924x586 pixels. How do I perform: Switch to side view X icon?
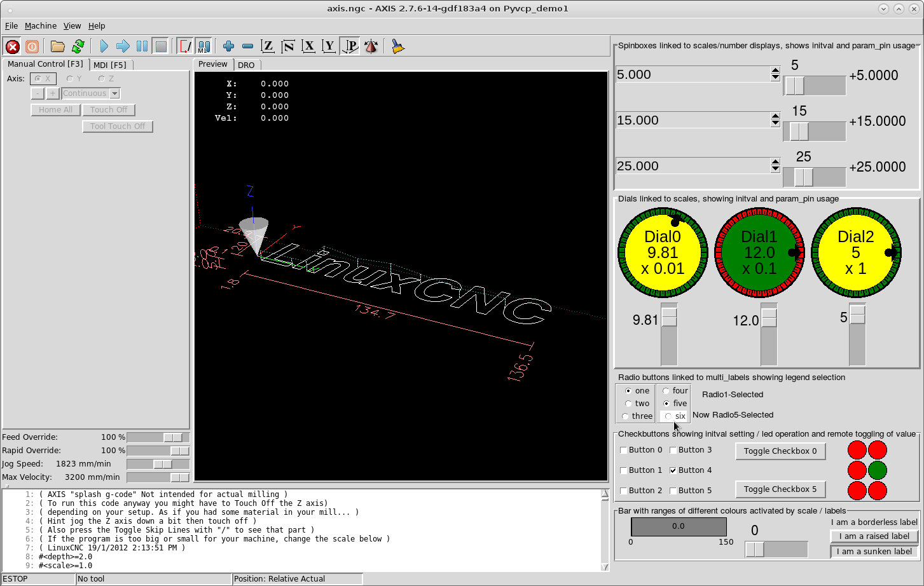click(308, 46)
